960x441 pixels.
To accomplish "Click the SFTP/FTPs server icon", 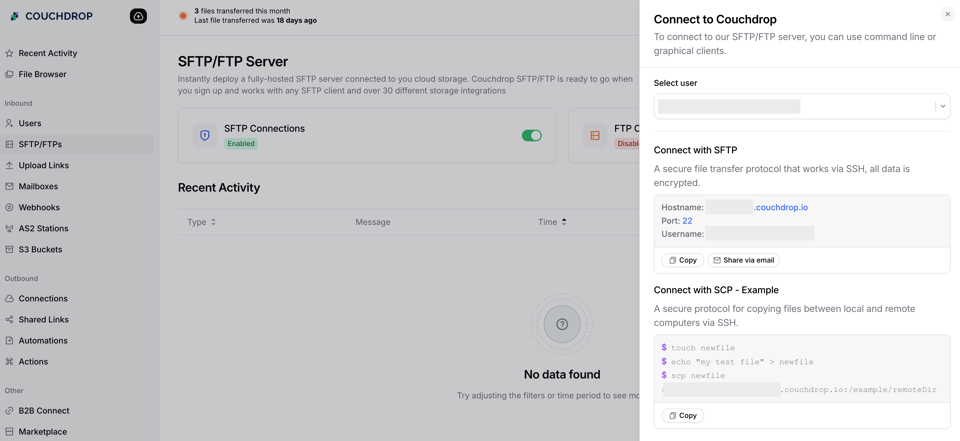I will click(9, 145).
